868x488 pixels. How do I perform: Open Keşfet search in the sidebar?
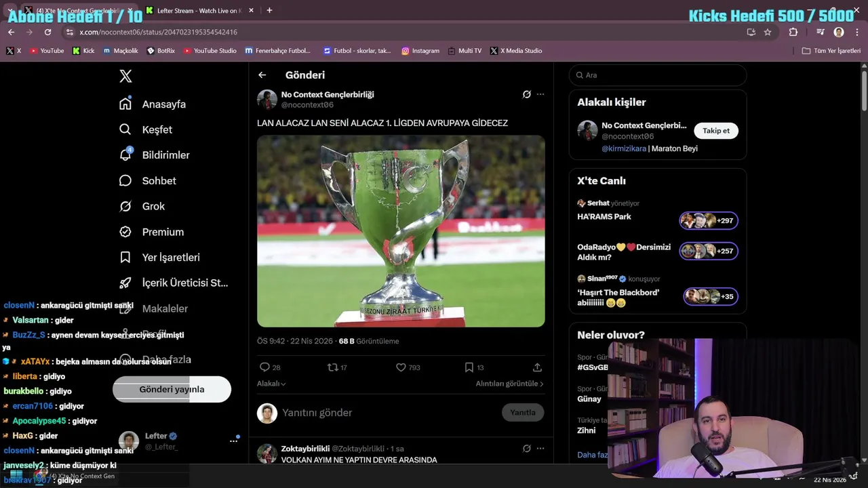(x=125, y=129)
